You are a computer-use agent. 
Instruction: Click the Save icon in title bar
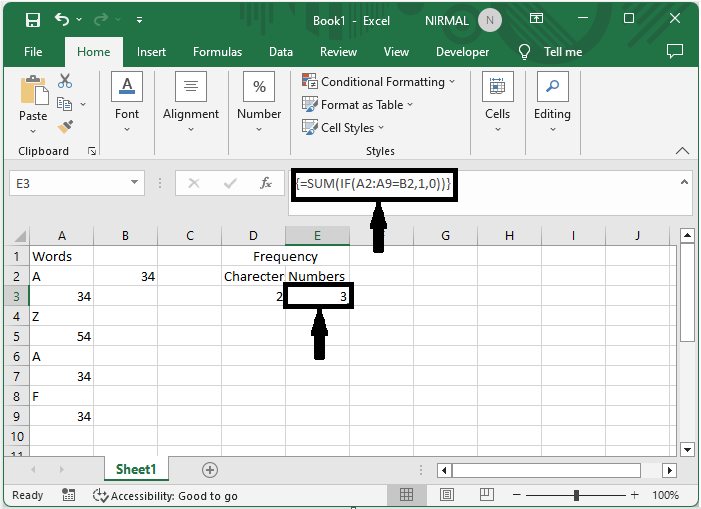(x=33, y=20)
